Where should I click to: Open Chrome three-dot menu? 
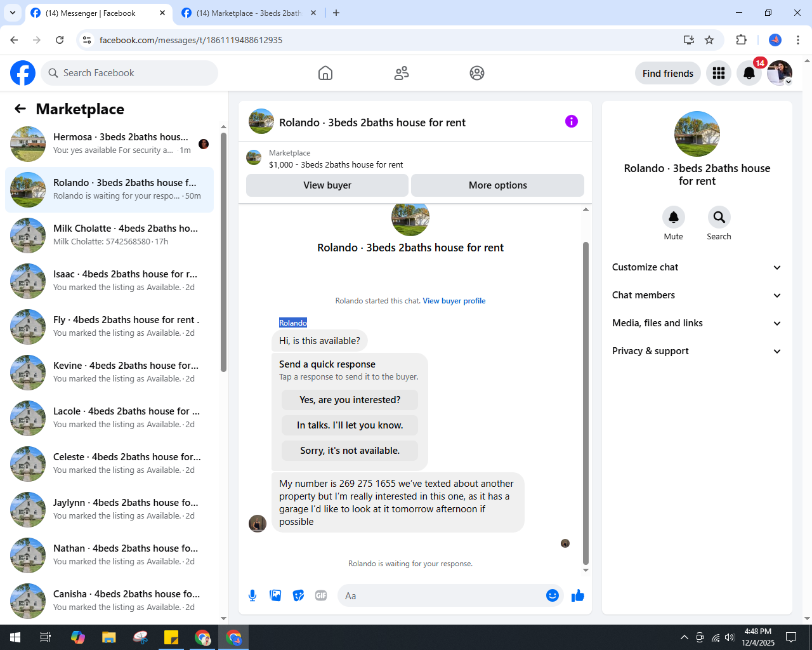point(798,40)
